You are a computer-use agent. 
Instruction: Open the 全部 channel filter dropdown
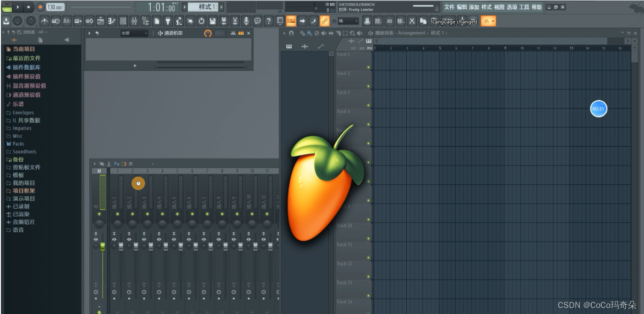[134, 33]
